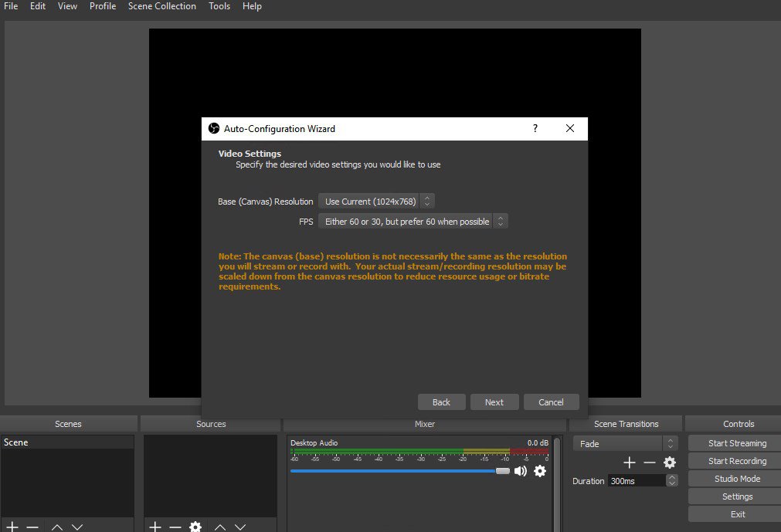Viewport: 781px width, 532px height.
Task: Open transition properties gear icon
Action: (669, 463)
